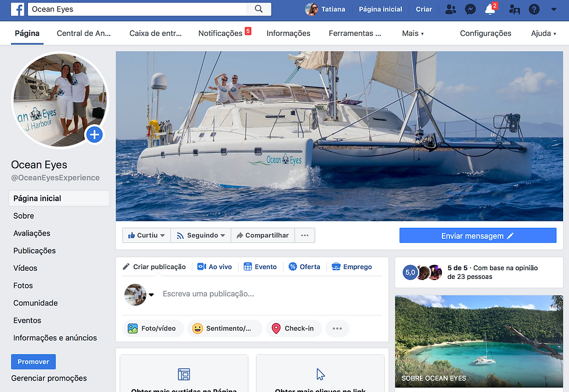Open the quick help question-mark icon
Screen dimensions: 569x392
(x=534, y=9)
